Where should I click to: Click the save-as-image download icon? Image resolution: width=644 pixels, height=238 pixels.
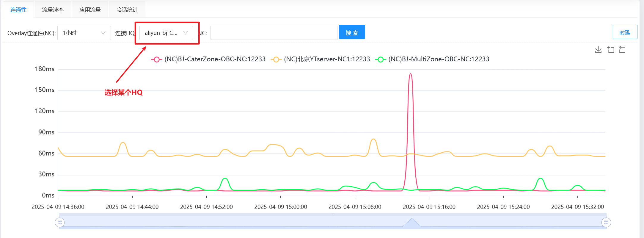pyautogui.click(x=598, y=50)
